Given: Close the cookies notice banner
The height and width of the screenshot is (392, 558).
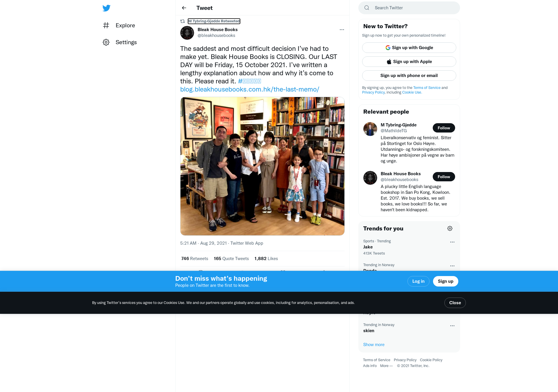Looking at the screenshot, I should [x=455, y=303].
